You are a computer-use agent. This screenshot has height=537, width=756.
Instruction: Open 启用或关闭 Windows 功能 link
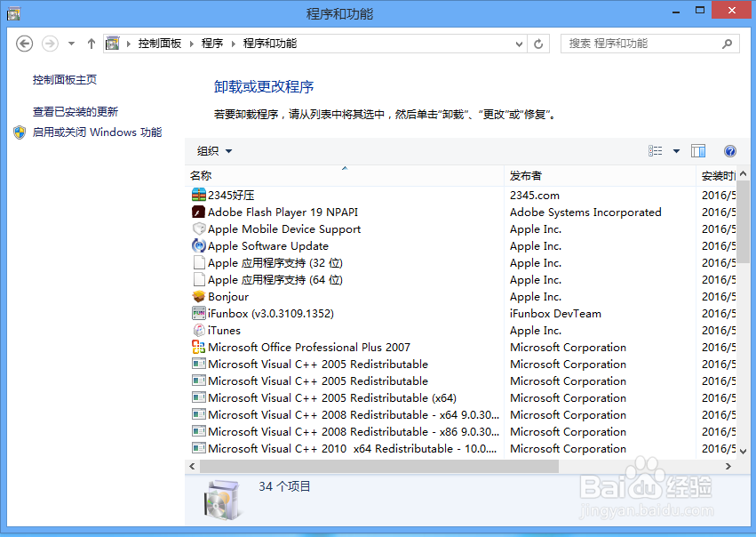pyautogui.click(x=97, y=132)
